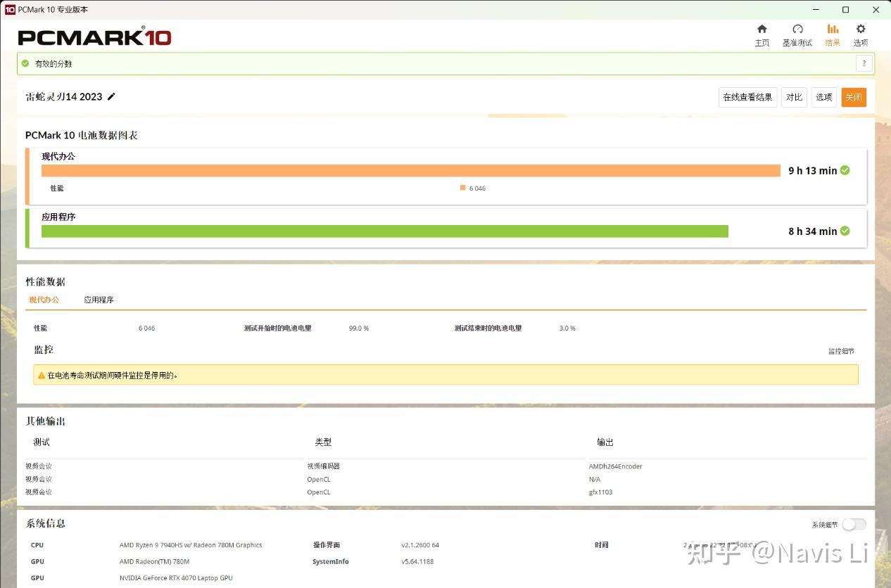This screenshot has width=891, height=588.
Task: Click the orange 现代办公 battery bar
Action: (411, 170)
